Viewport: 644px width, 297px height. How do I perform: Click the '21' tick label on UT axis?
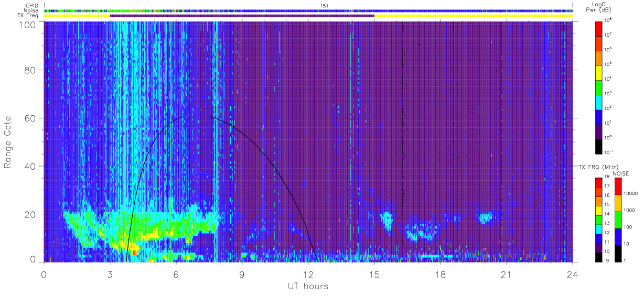(507, 274)
